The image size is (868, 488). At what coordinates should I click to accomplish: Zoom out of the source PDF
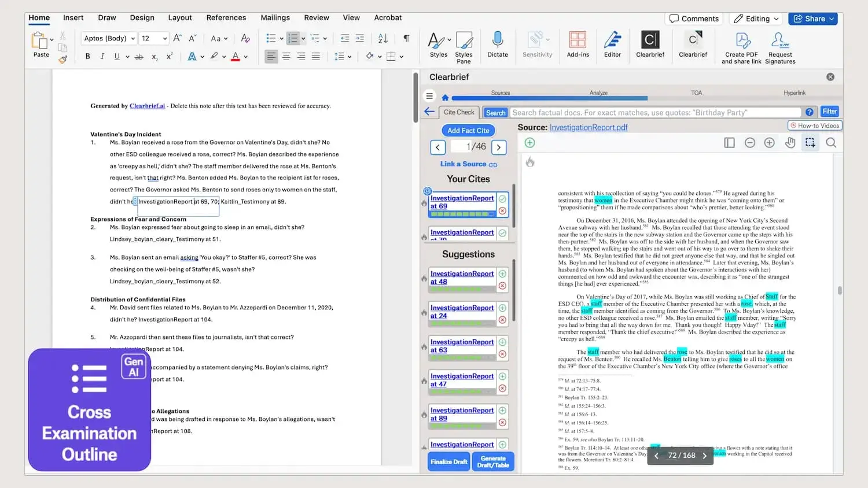click(749, 142)
